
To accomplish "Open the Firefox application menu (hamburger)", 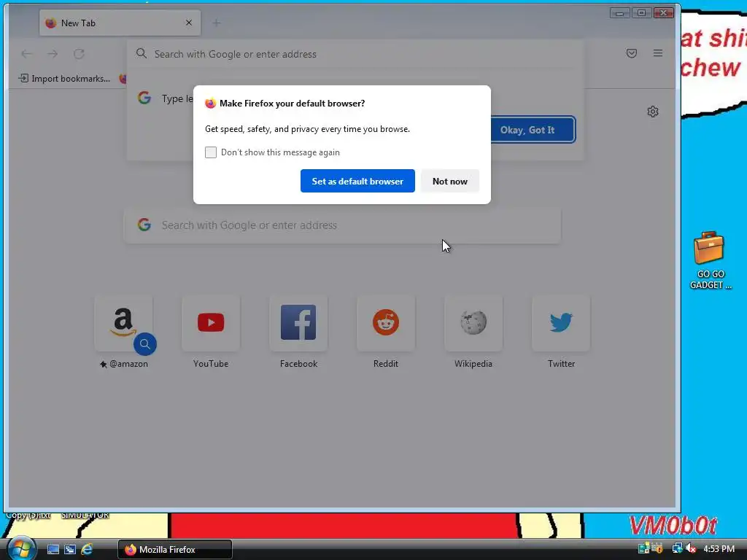I will coord(658,53).
